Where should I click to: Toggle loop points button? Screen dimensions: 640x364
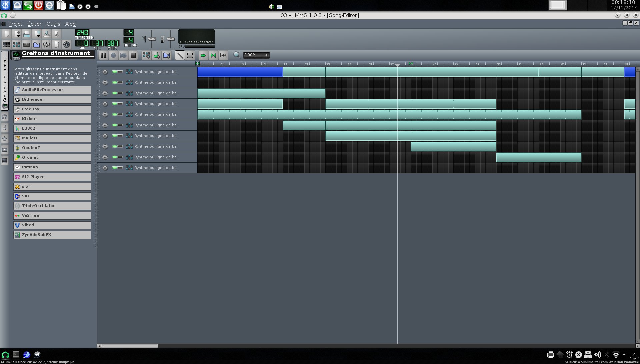(213, 55)
